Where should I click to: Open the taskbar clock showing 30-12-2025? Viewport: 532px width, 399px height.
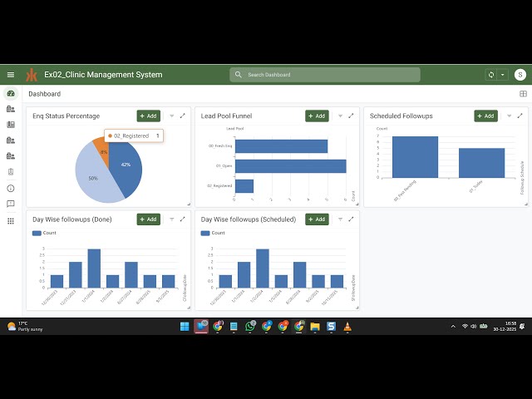[505, 327]
